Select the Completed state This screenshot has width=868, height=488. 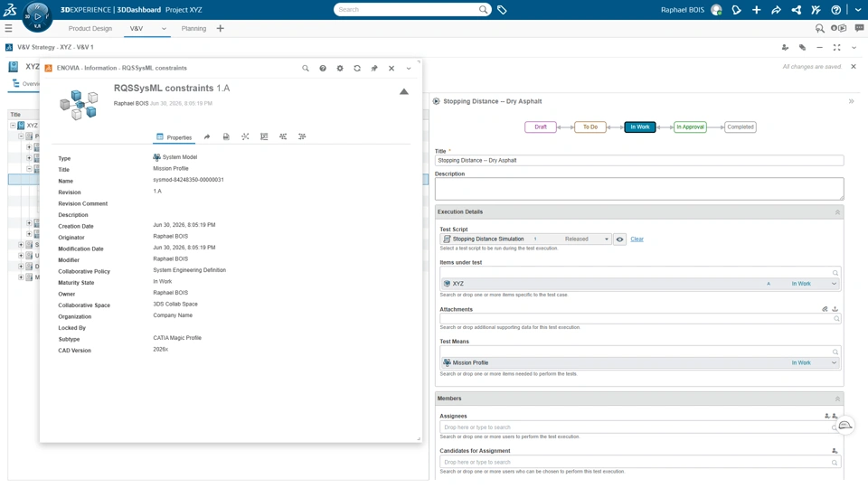pos(741,127)
